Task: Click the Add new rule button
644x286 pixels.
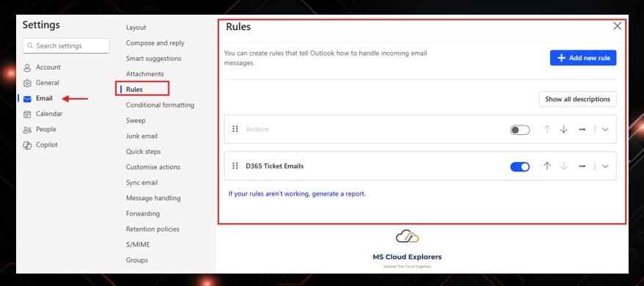Action: click(x=583, y=58)
